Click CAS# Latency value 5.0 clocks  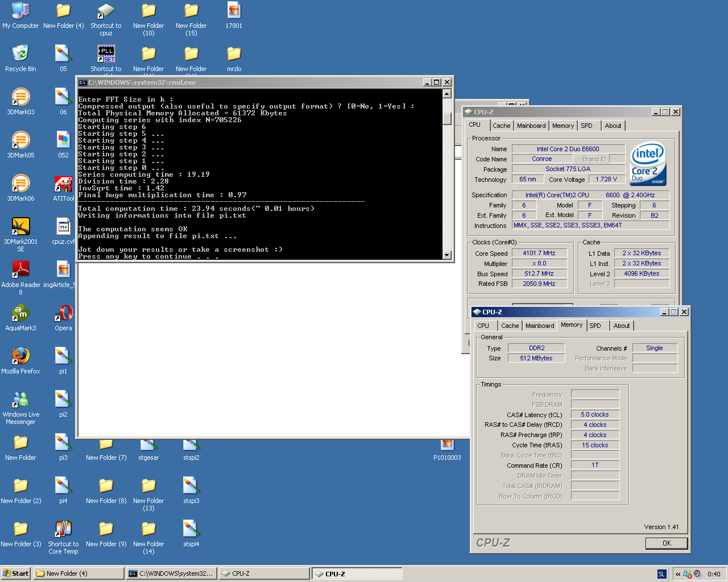595,415
